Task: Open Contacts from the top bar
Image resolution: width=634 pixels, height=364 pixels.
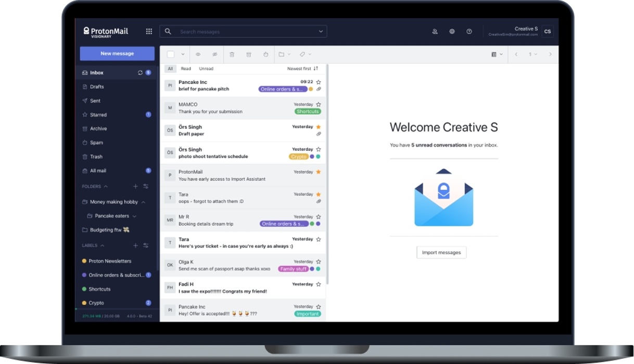Action: (x=435, y=31)
